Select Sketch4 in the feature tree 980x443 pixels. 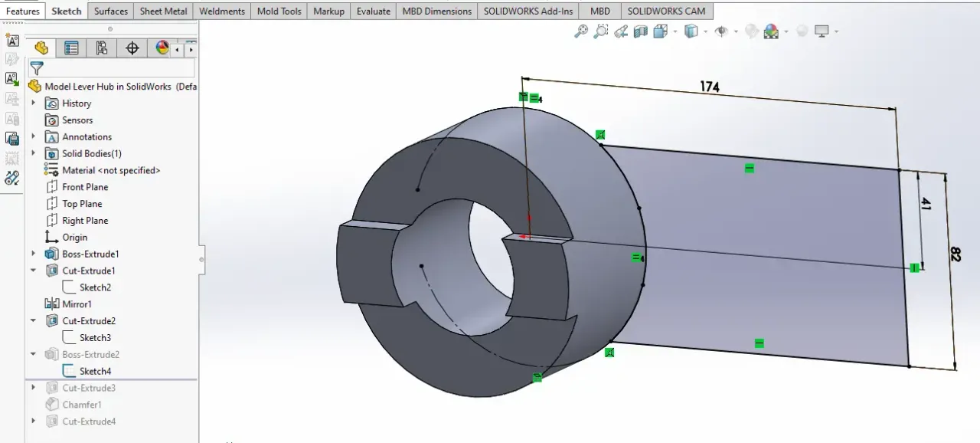tap(95, 371)
